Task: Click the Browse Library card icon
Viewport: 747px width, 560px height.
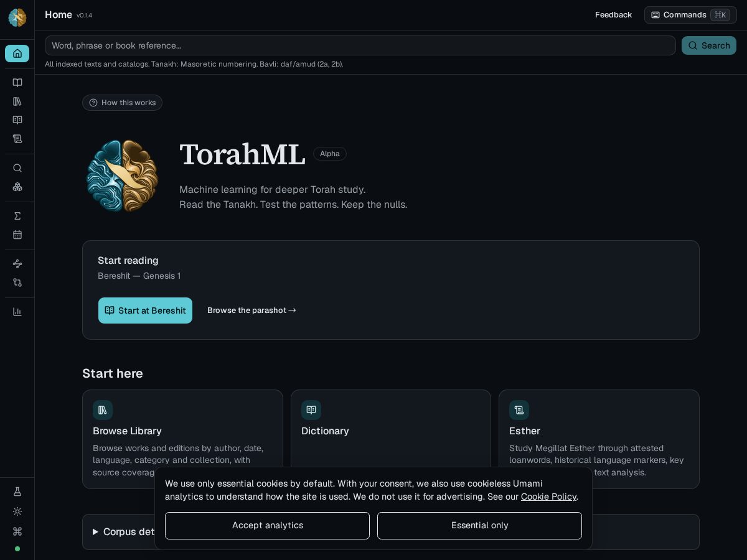Action: 103,410
